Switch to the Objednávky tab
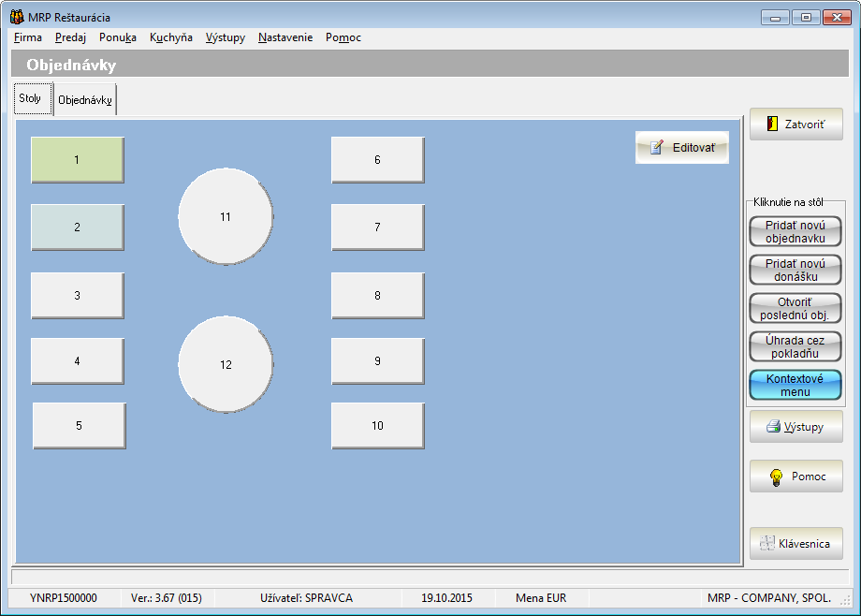Image resolution: width=861 pixels, height=616 pixels. [x=85, y=99]
